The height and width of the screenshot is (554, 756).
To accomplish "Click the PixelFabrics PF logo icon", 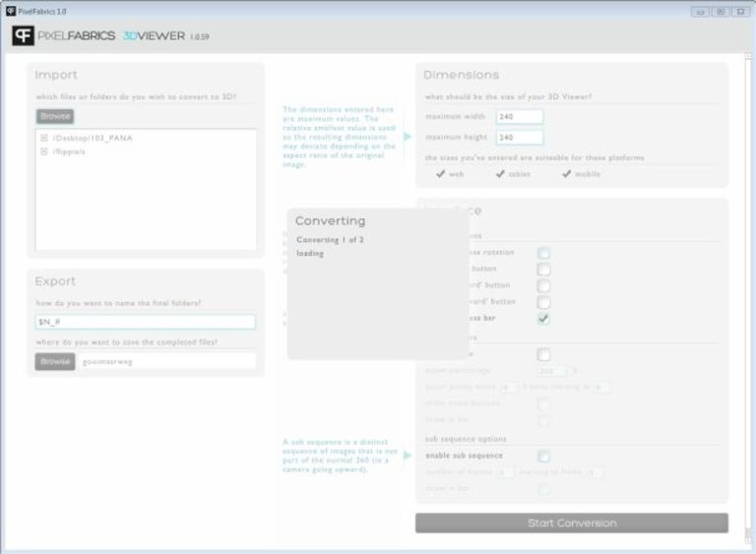I will tap(23, 35).
